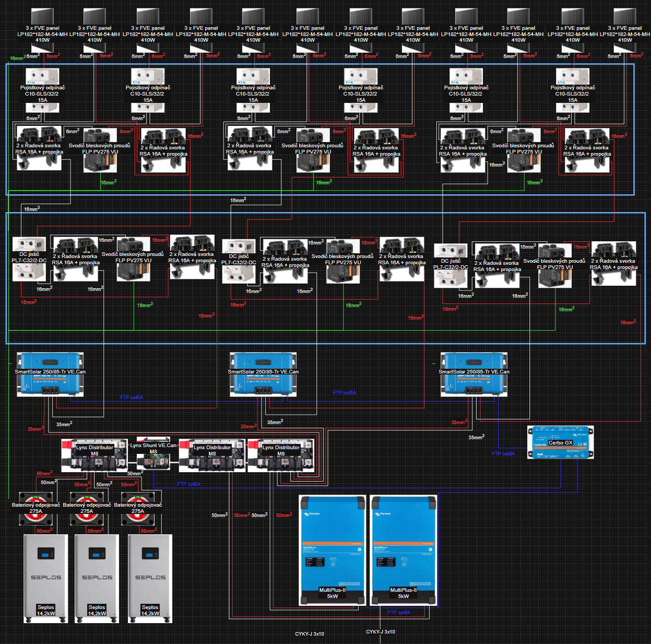Select the first Pojistkový odpínač fuse holder
Image resolution: width=651 pixels, height=644 pixels.
coord(42,90)
